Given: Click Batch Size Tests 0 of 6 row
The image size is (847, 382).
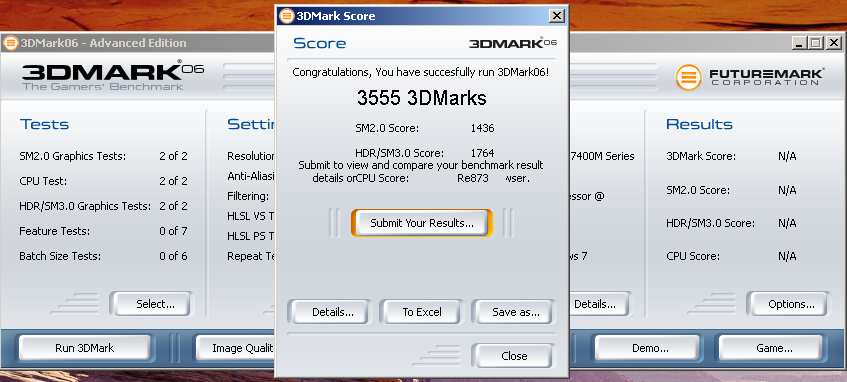Looking at the screenshot, I should [103, 256].
